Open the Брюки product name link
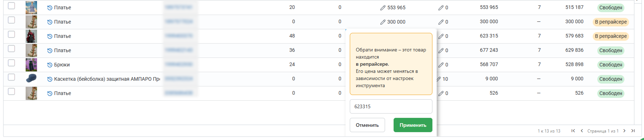This screenshot has width=644, height=140. coord(62,65)
